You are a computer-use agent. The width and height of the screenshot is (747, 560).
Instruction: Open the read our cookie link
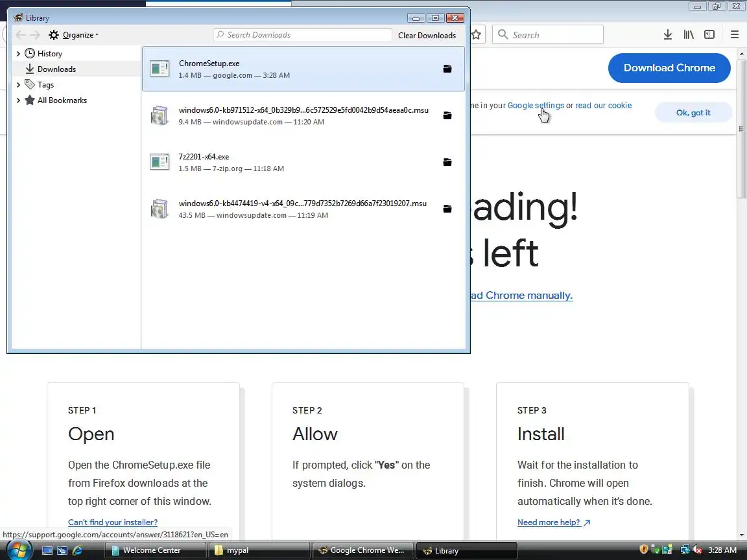coord(603,106)
